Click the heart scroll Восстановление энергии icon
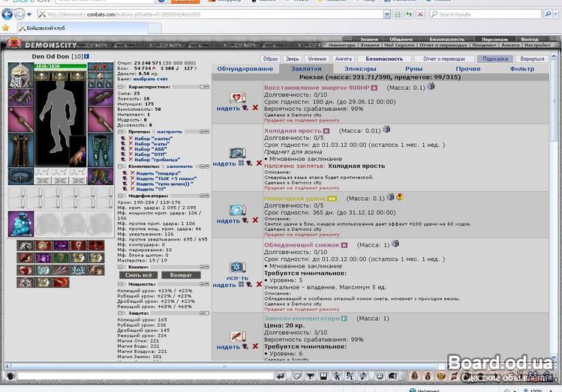 237,97
